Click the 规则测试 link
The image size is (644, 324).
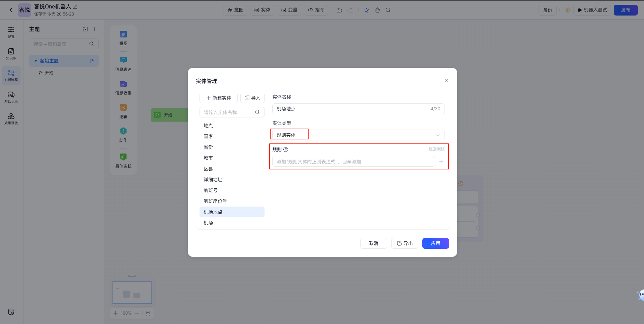[436, 149]
